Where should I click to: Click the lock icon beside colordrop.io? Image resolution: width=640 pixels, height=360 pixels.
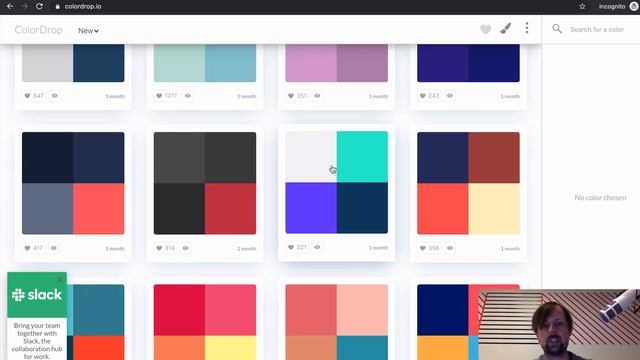[x=58, y=7]
